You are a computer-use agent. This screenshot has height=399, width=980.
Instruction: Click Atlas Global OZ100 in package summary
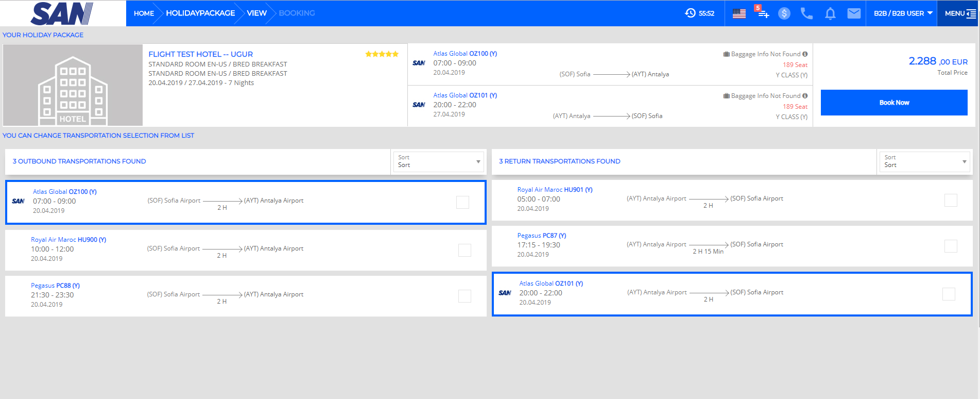coord(465,54)
